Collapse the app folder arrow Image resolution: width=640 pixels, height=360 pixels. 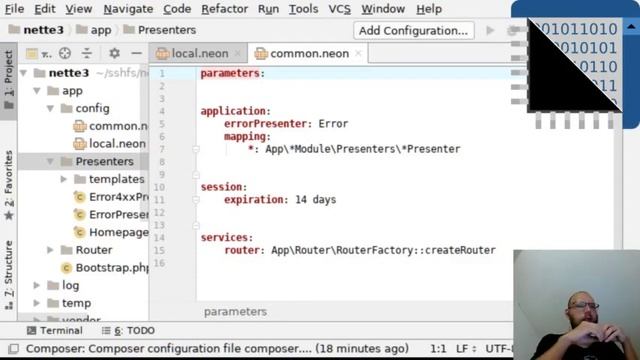(x=37, y=91)
